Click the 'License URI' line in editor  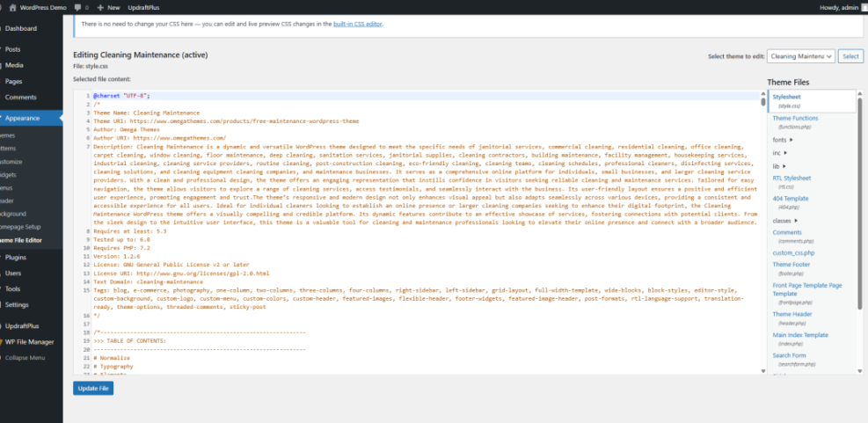pyautogui.click(x=181, y=273)
